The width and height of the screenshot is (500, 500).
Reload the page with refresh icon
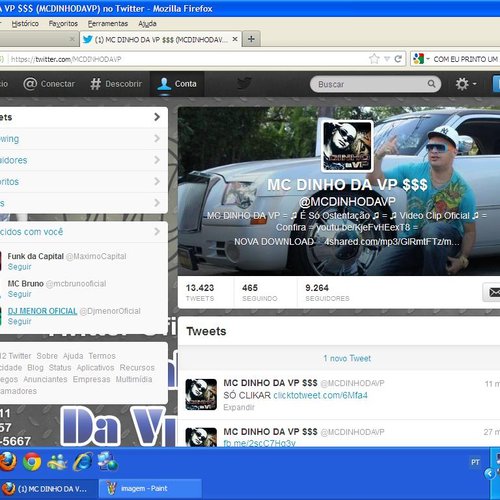coord(398,59)
